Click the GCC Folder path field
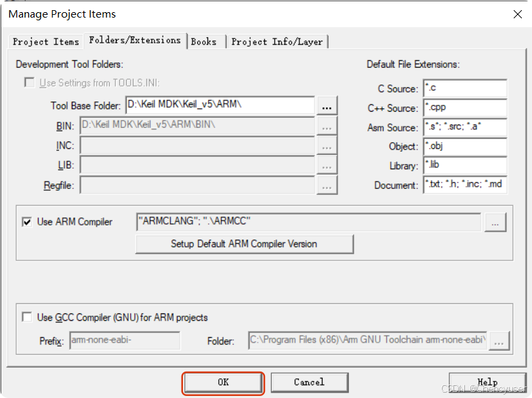 368,340
